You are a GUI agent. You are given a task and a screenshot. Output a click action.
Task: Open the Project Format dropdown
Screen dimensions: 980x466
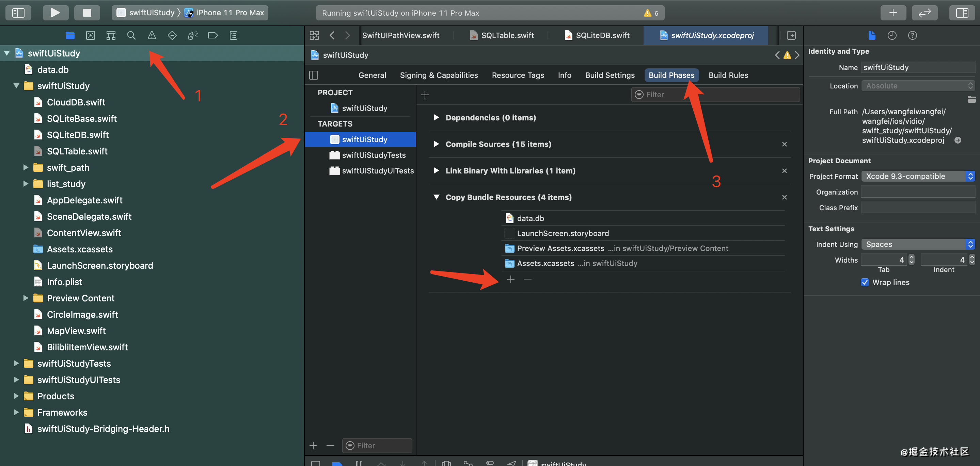(x=918, y=176)
